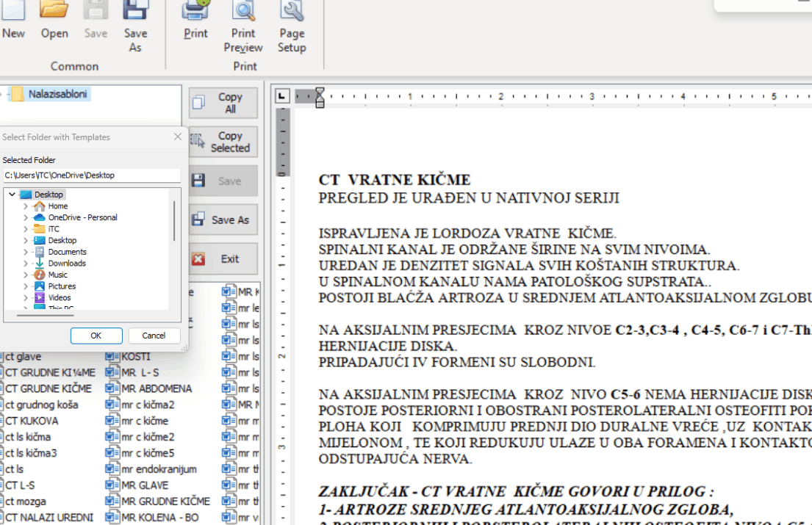Image resolution: width=812 pixels, height=525 pixels.
Task: Click Save As in the side panel
Action: click(x=223, y=220)
